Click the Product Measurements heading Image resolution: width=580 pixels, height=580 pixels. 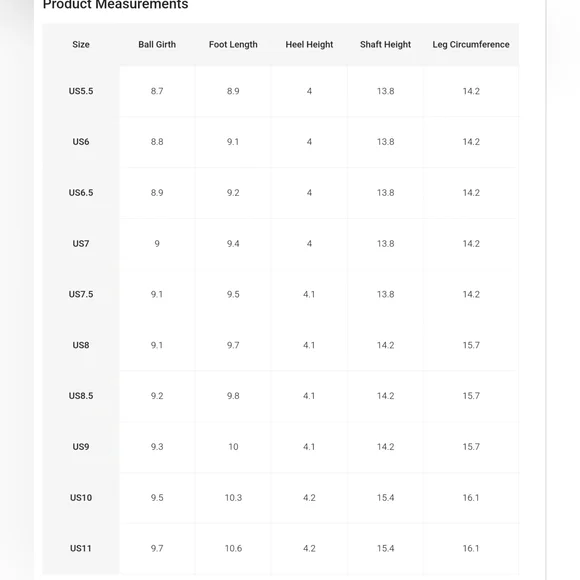[115, 4]
